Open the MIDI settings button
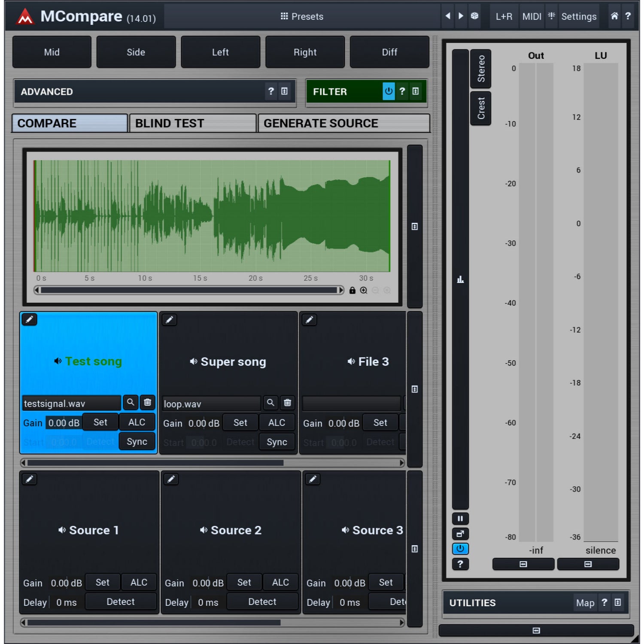This screenshot has height=644, width=644. (x=532, y=16)
